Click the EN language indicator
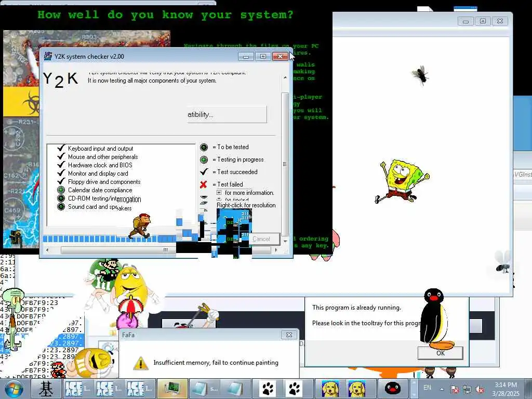 coord(427,388)
